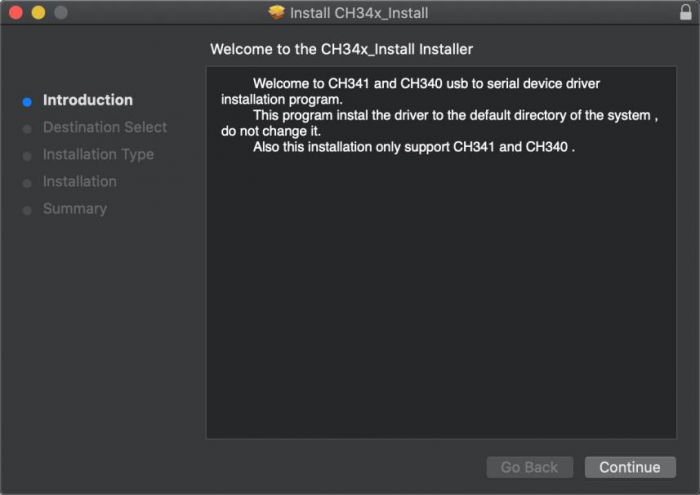
Task: Minimize the installer with the yellow button
Action: (x=39, y=13)
